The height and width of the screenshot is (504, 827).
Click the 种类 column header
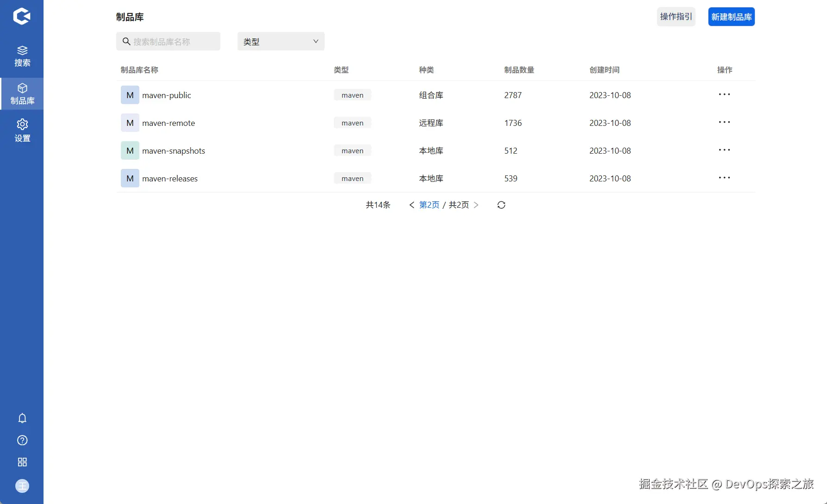point(426,70)
